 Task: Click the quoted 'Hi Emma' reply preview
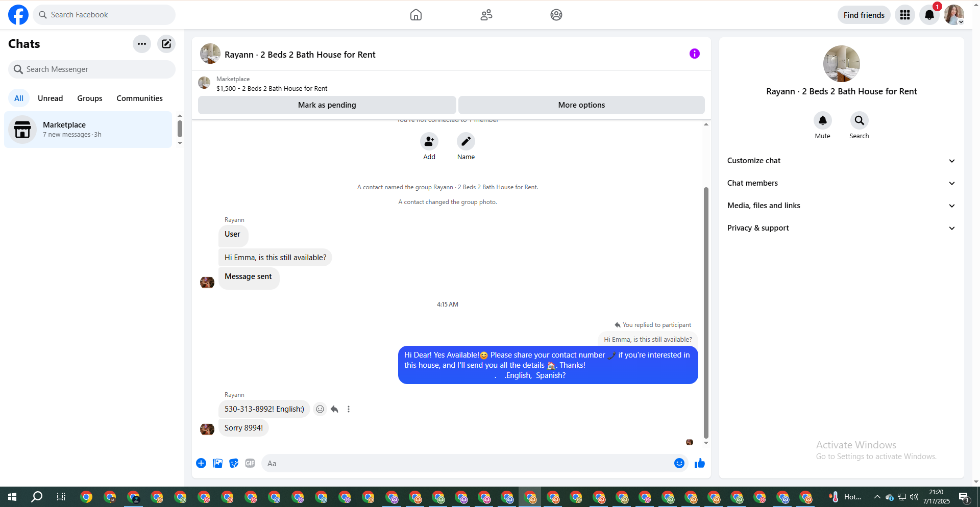point(648,339)
